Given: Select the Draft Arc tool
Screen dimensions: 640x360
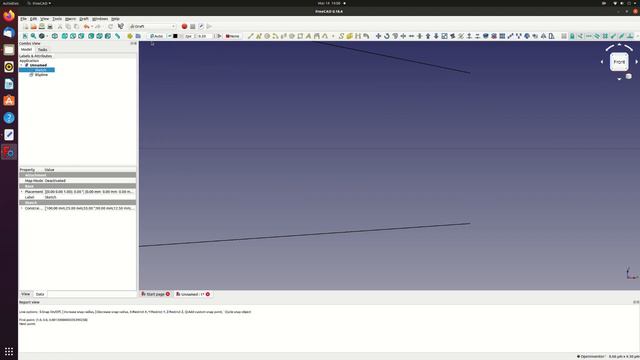Looking at the screenshot, I should coord(275,36).
